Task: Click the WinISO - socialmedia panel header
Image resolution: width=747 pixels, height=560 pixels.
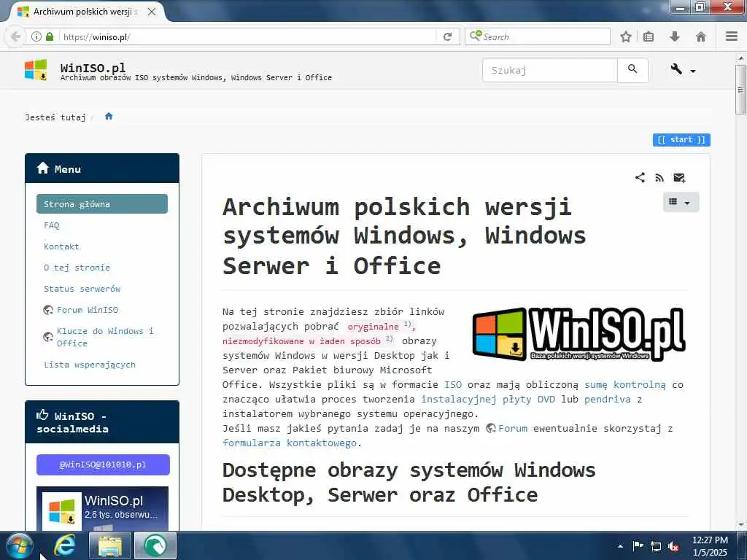Action: tap(102, 422)
